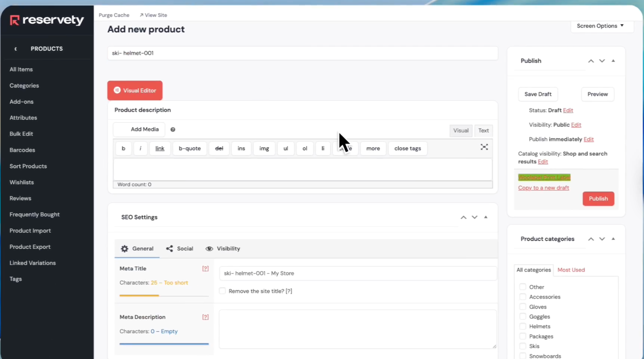Tick the Goggles category checkbox
The height and width of the screenshot is (359, 644).
[523, 317]
